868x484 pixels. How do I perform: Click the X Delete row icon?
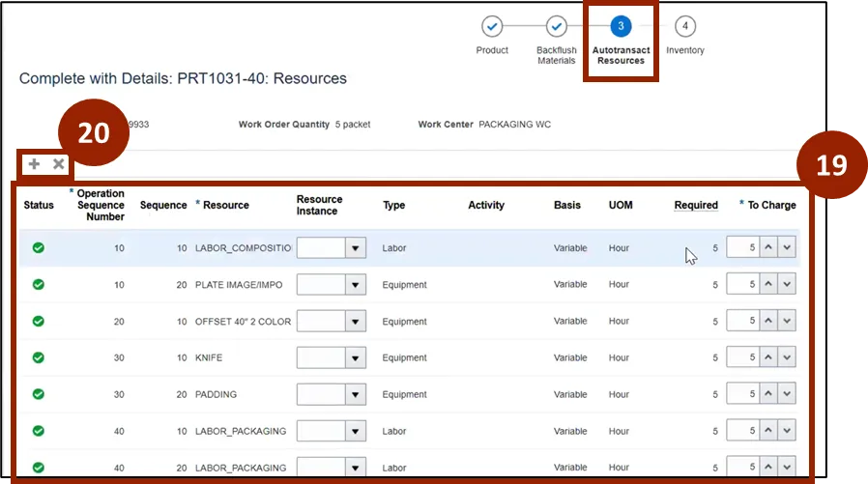58,164
